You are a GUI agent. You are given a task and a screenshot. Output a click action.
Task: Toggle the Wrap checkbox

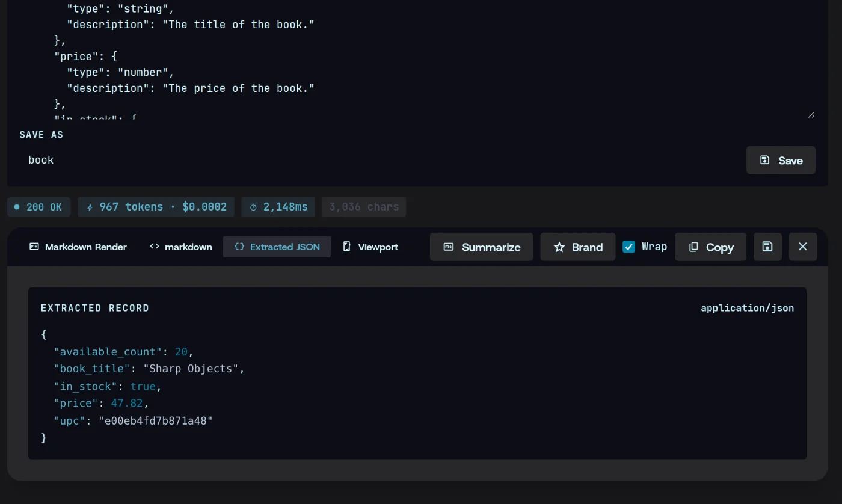click(x=629, y=247)
